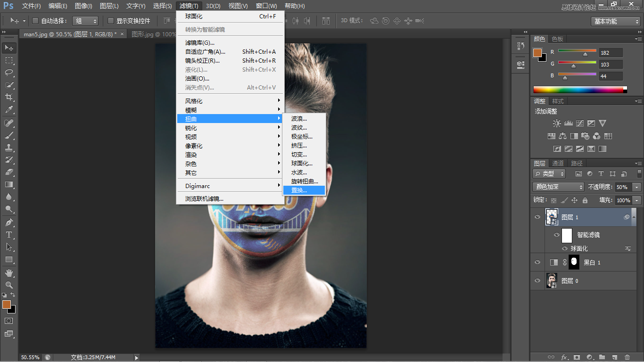This screenshot has height=362, width=644.
Task: Expand the Digimarc submenu
Action: point(230,186)
